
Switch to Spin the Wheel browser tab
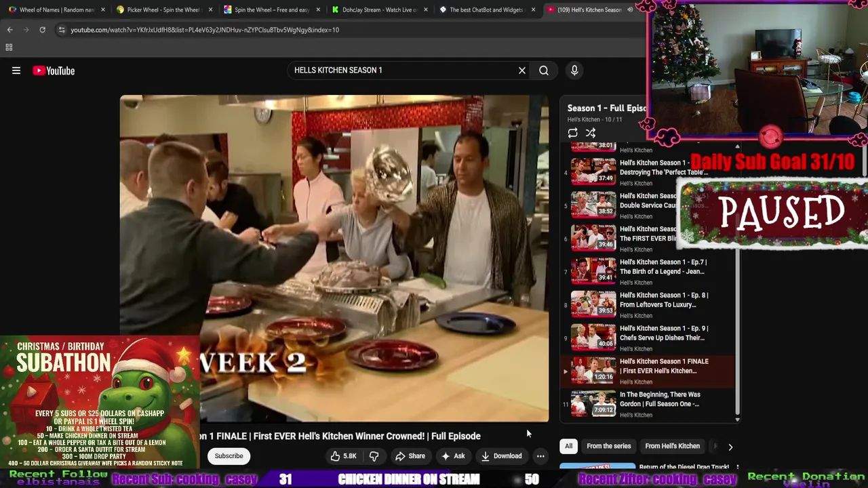coord(271,9)
